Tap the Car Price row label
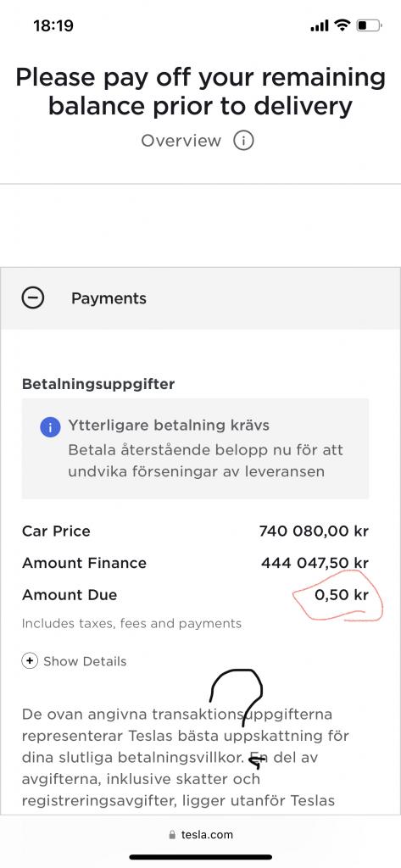Screen dimensions: 401x868 [x=56, y=531]
